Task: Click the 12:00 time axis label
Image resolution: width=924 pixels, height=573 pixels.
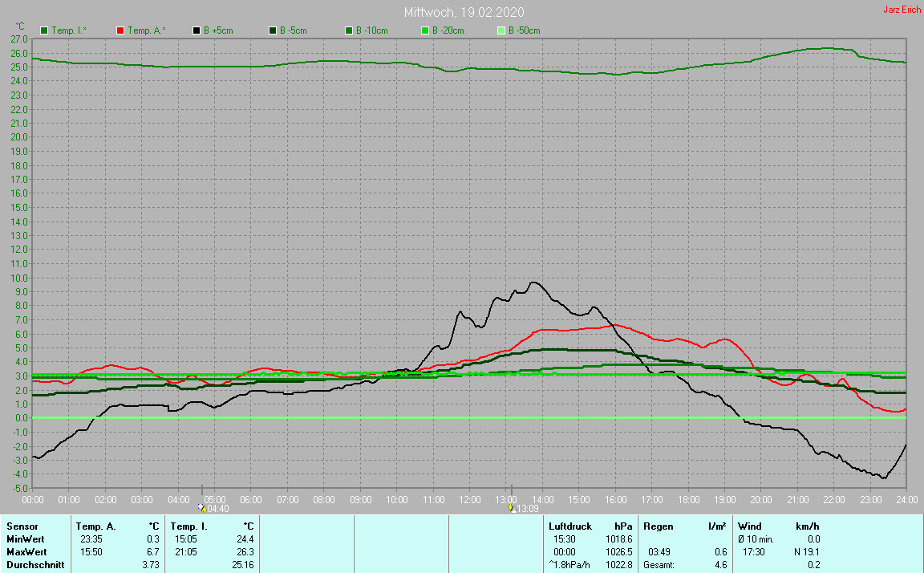Action: pyautogui.click(x=469, y=500)
